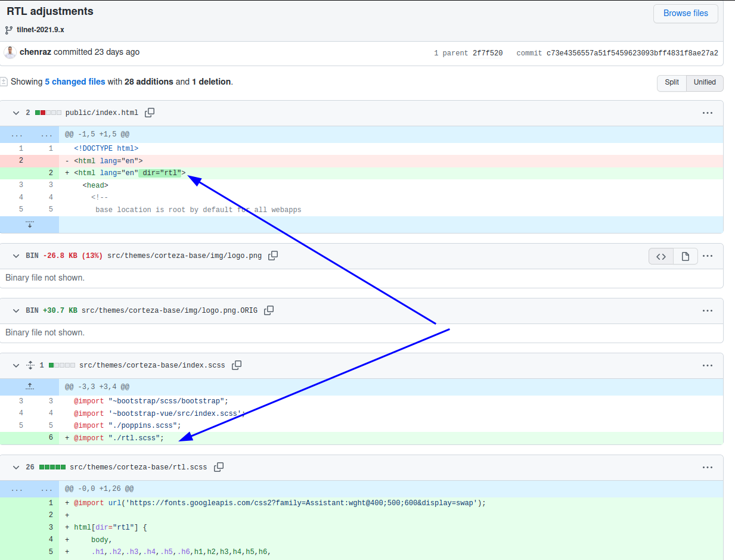Open options menu for index.scss
The image size is (735, 560).
coord(708,365)
